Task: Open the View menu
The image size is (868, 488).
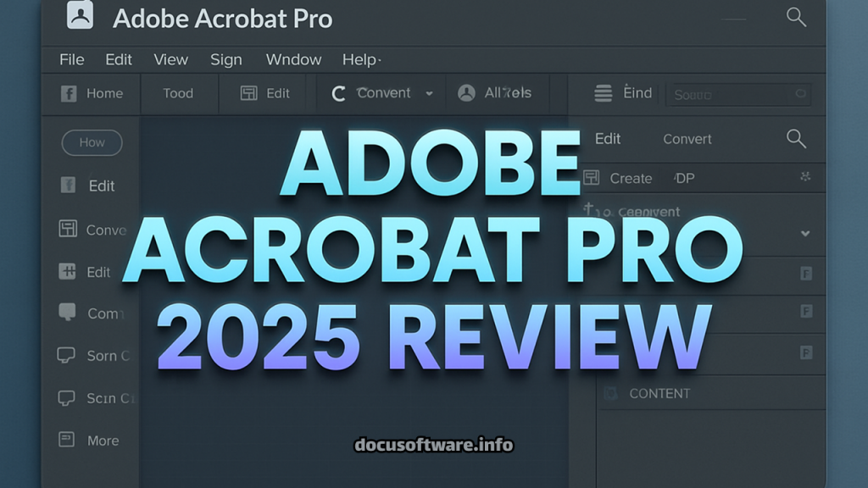Action: click(170, 59)
